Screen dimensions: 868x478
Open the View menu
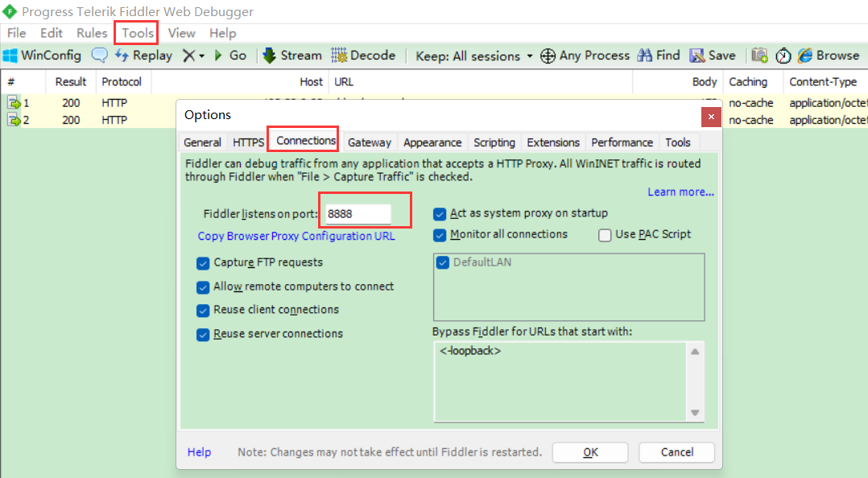182,33
